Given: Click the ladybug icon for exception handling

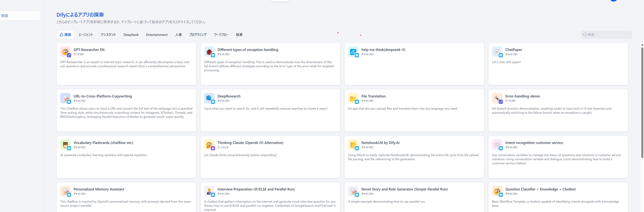Looking at the screenshot, I should [x=209, y=52].
